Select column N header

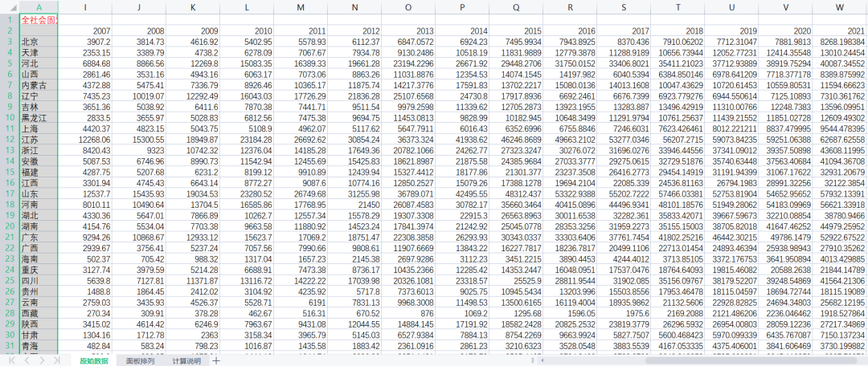point(354,6)
